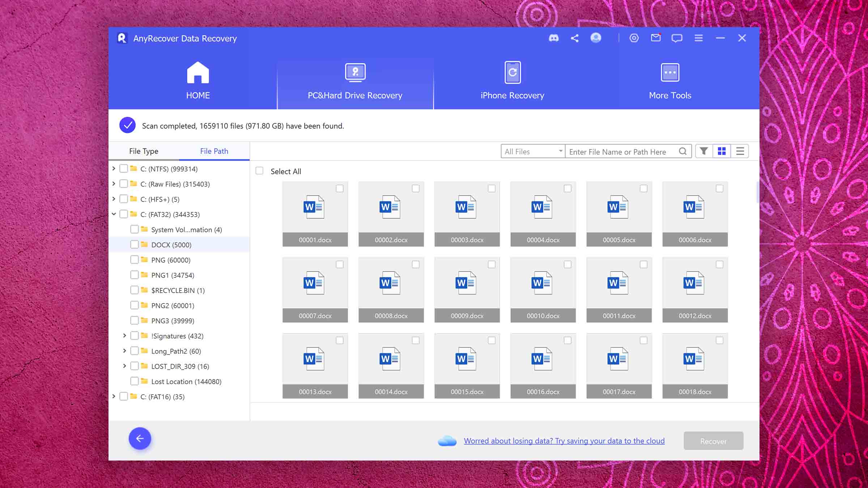This screenshot has width=868, height=488.
Task: Open the All Files dropdown
Action: pyautogui.click(x=533, y=151)
